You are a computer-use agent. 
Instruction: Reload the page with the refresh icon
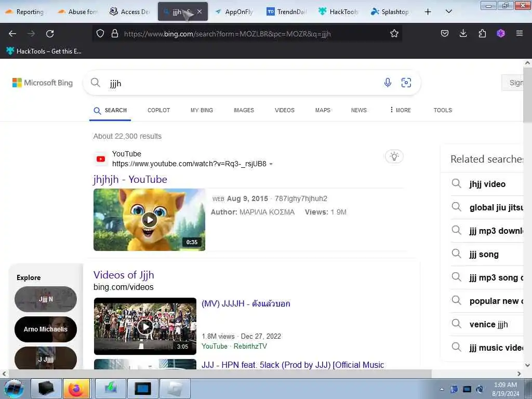pyautogui.click(x=50, y=34)
